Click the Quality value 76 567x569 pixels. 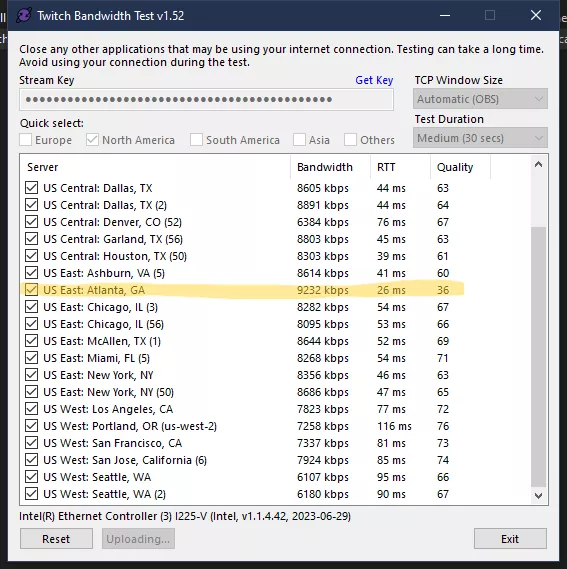pyautogui.click(x=443, y=426)
